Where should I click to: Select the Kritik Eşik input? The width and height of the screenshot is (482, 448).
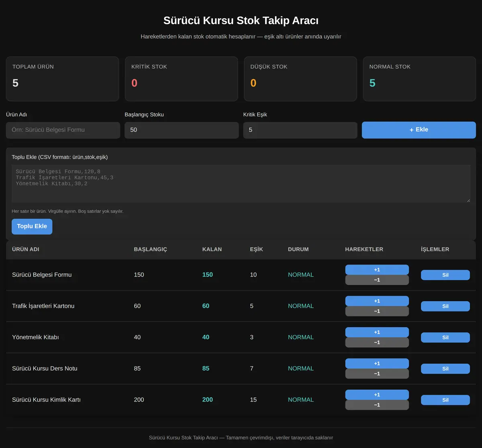pos(300,130)
